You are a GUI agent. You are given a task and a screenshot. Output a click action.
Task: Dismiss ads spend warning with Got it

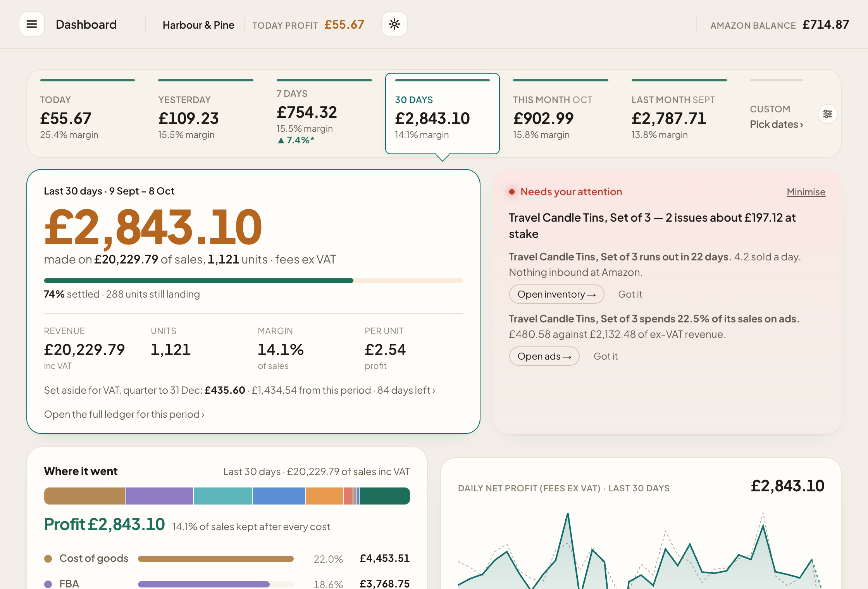(606, 356)
